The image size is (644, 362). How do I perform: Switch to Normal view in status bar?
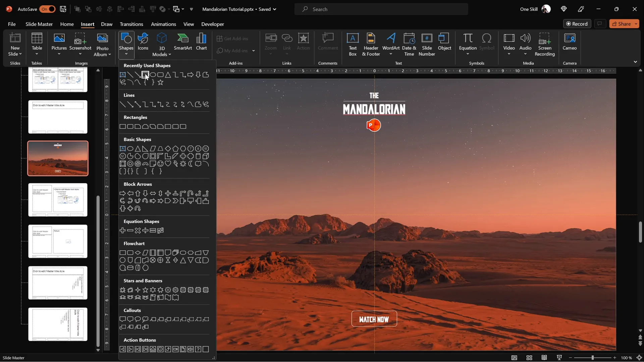(514, 358)
